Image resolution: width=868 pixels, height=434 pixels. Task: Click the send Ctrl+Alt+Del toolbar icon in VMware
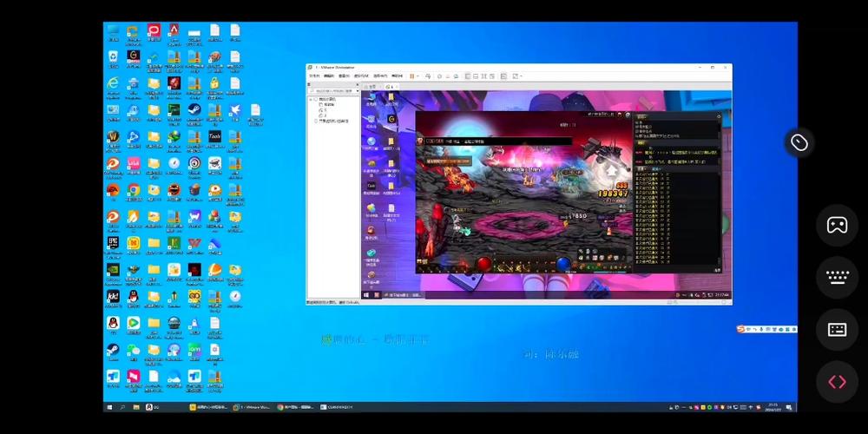point(428,76)
